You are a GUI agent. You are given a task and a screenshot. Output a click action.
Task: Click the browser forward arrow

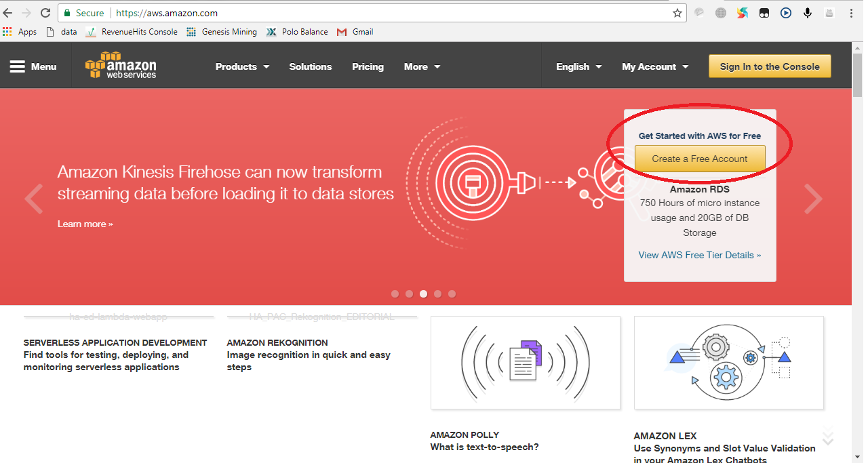click(x=26, y=13)
